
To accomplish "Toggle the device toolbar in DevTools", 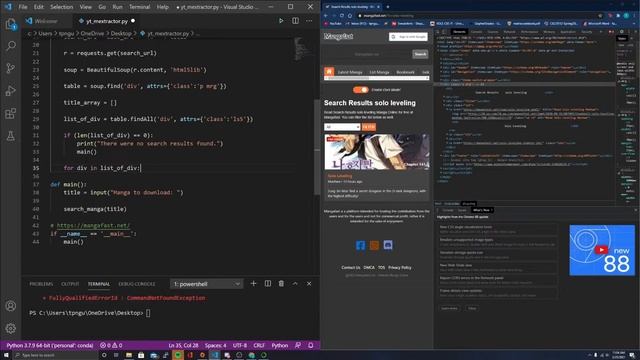I will (444, 31).
